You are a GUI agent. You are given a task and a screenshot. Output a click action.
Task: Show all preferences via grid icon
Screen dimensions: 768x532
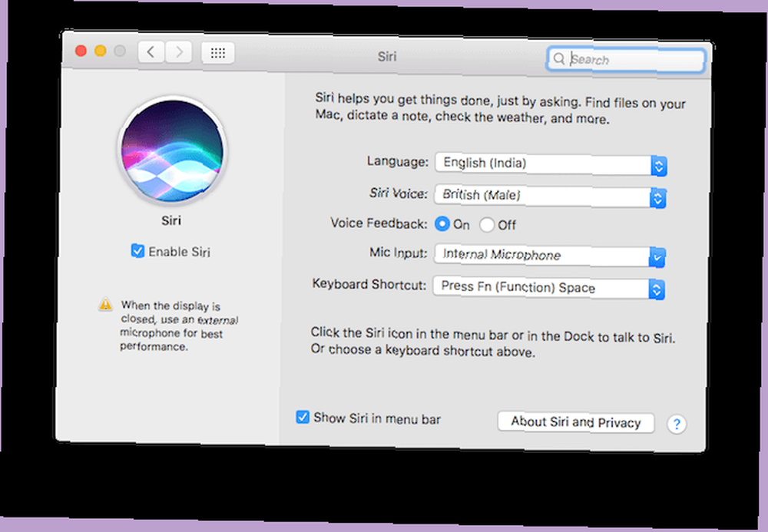(x=218, y=53)
